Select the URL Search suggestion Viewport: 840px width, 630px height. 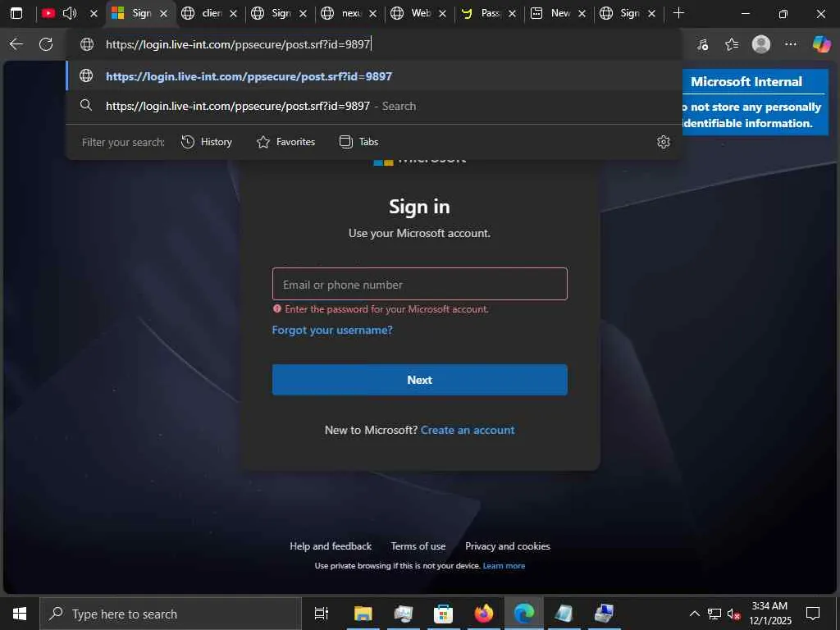(374, 106)
